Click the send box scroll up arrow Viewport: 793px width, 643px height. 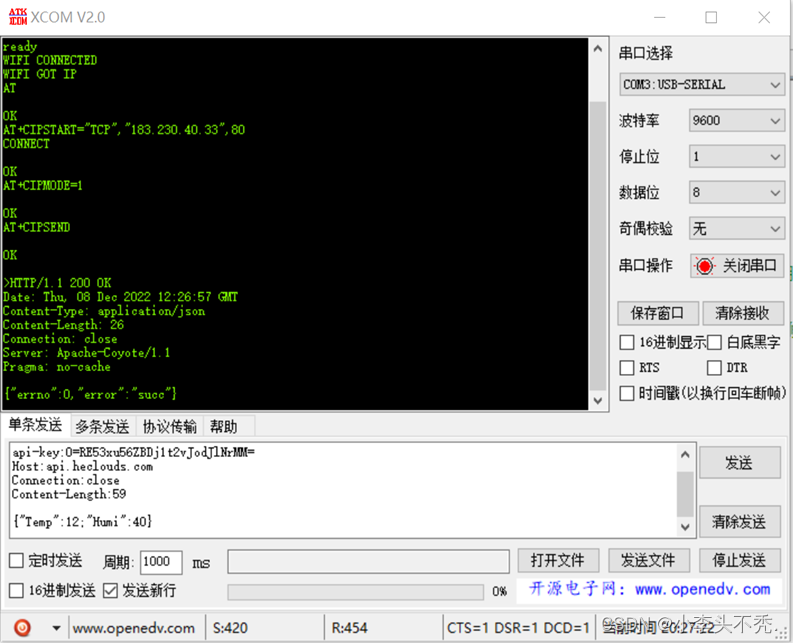pyautogui.click(x=685, y=454)
